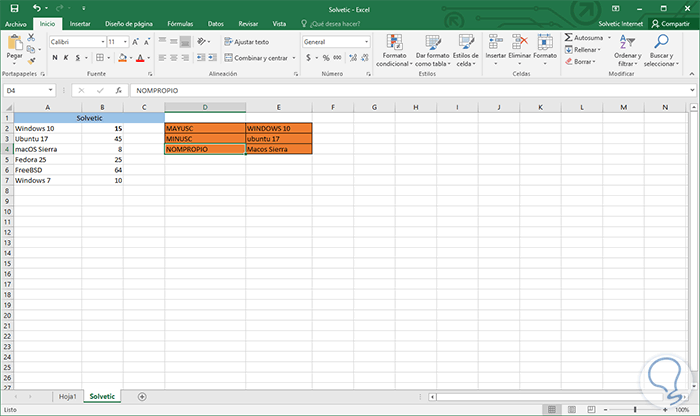Viewport: 700px width, 416px height.
Task: Click the Insert Function fx icon
Action: coord(118,90)
